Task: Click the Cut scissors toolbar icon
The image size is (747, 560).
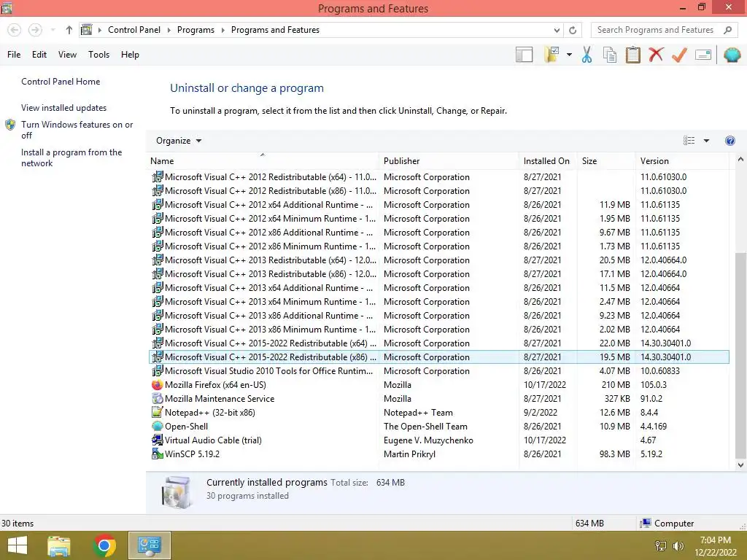Action: (587, 55)
